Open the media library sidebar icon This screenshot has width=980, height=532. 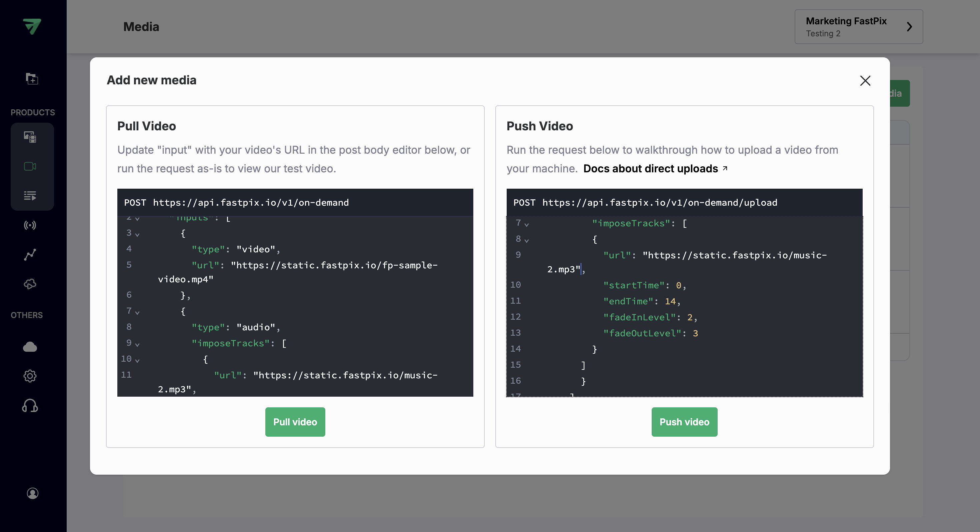point(30,137)
